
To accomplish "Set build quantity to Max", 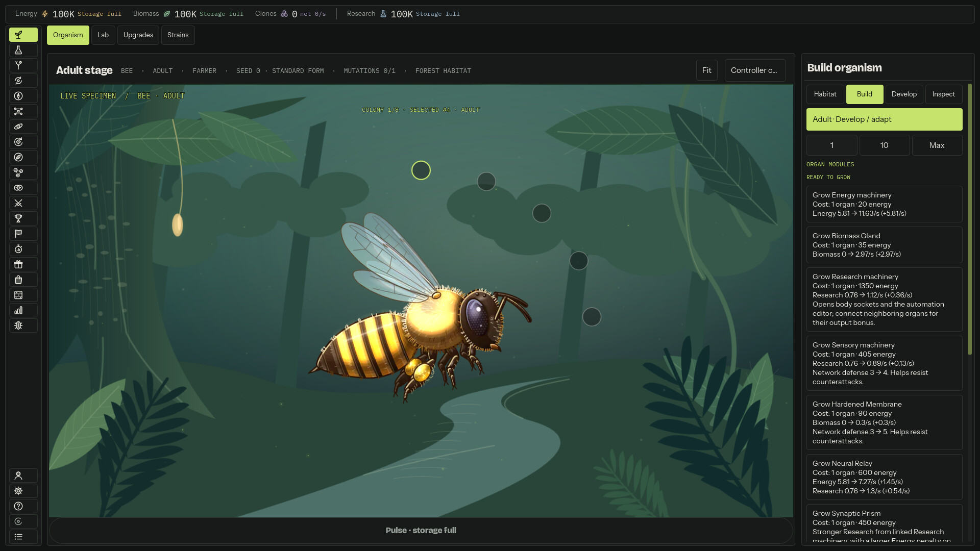I will (x=937, y=145).
